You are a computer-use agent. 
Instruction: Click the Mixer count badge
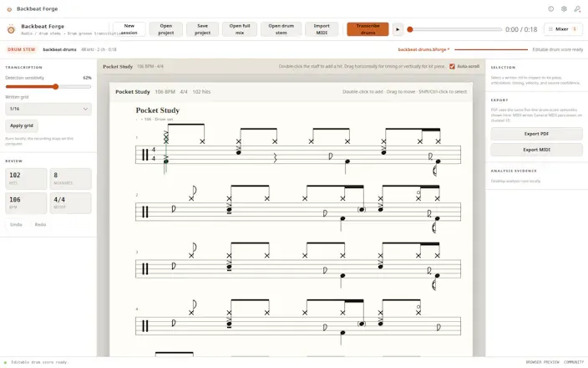tap(575, 29)
